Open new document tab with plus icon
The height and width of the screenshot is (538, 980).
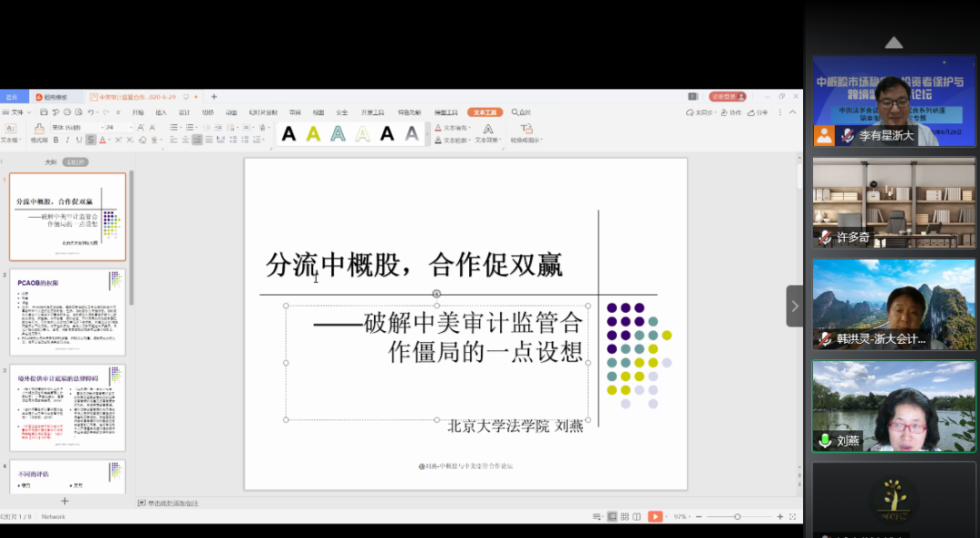click(214, 97)
